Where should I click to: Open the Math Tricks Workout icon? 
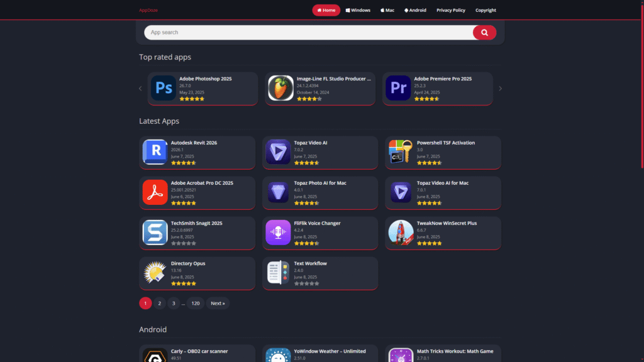coord(401,355)
